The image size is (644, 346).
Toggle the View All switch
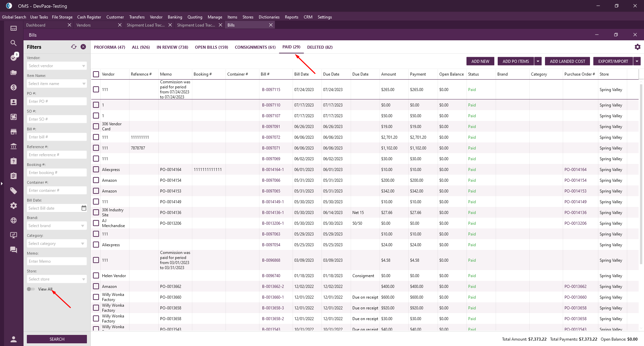[31, 289]
